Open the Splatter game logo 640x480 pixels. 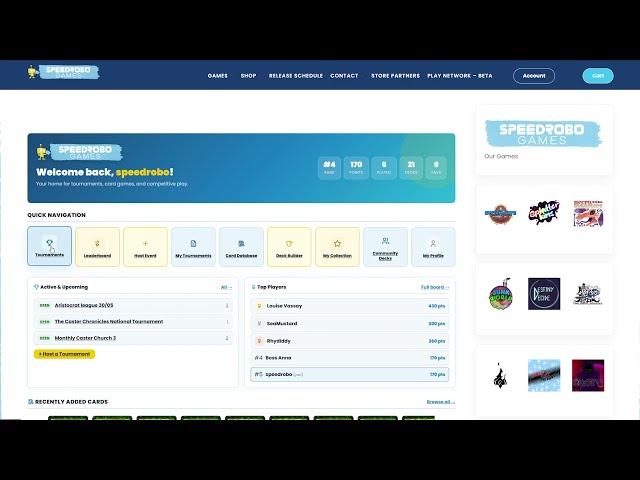click(544, 213)
